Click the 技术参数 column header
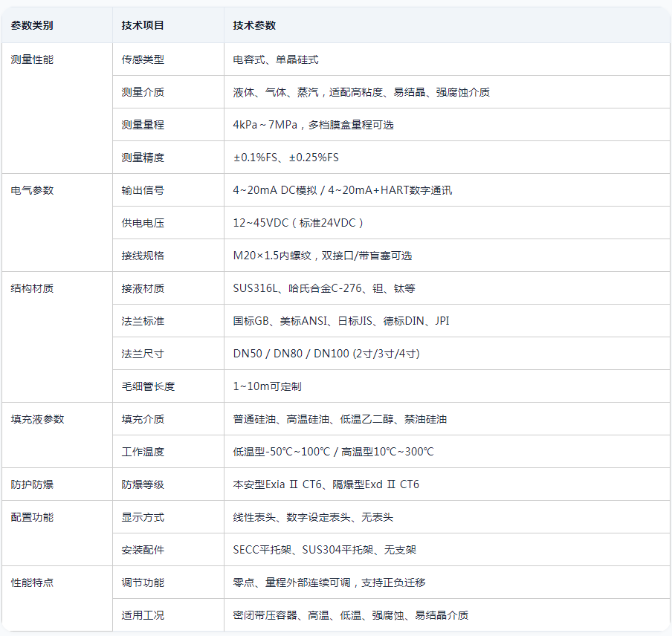The image size is (672, 636). point(447,25)
